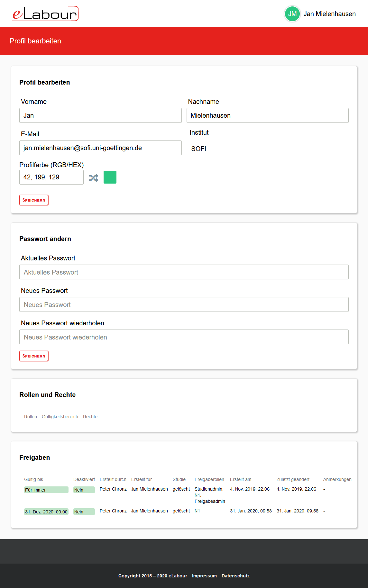Click the Rechte column header
Viewport: 368px width, 588px height.
(90, 417)
